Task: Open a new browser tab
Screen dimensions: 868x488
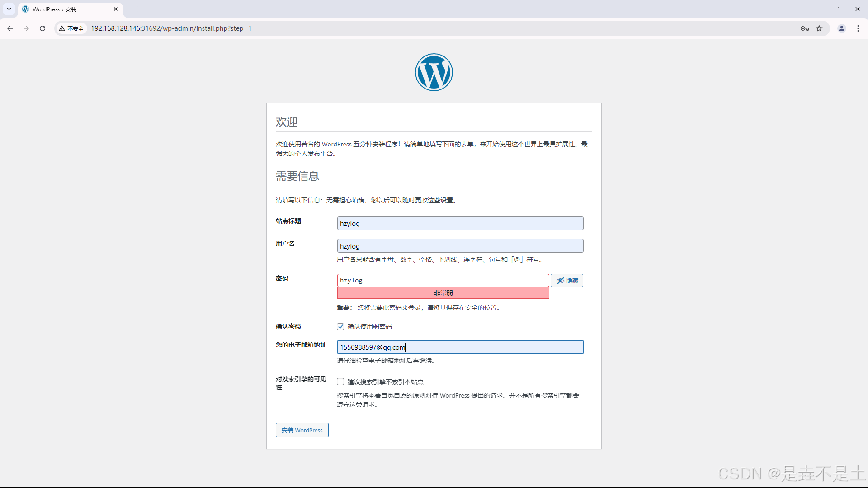Action: 132,9
